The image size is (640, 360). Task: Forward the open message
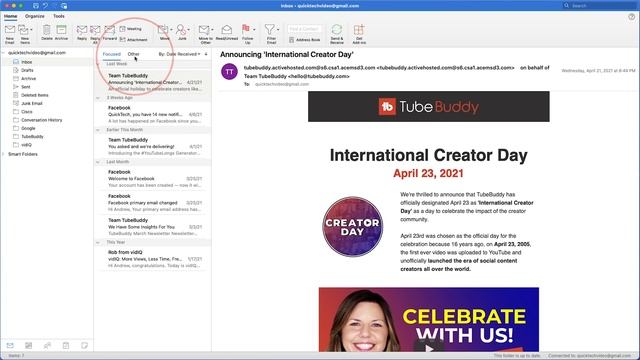109,32
